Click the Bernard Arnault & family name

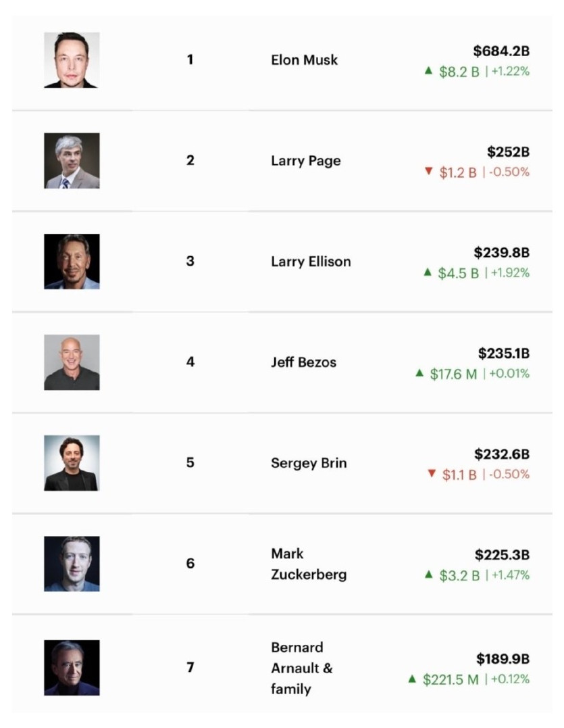tap(301, 668)
